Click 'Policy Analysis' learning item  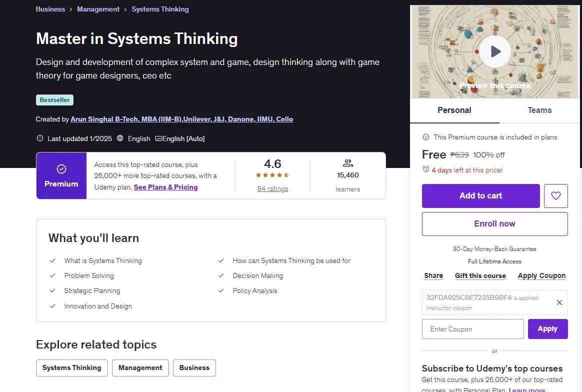tap(255, 290)
